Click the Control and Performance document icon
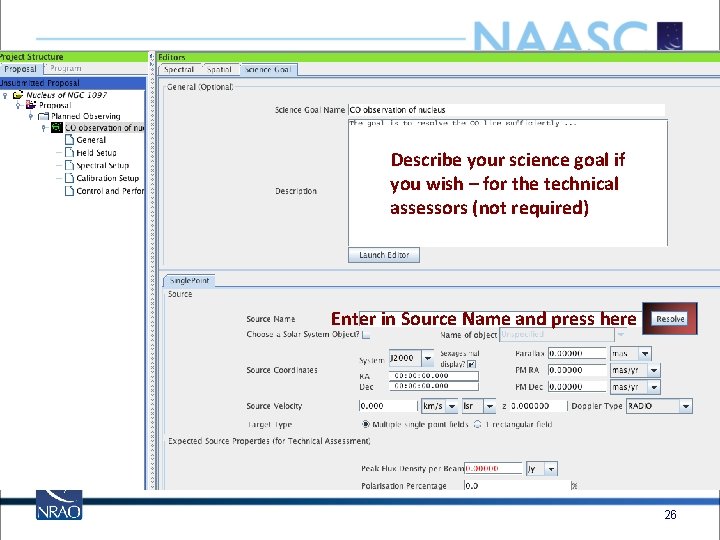This screenshot has width=720, height=540. click(x=69, y=191)
